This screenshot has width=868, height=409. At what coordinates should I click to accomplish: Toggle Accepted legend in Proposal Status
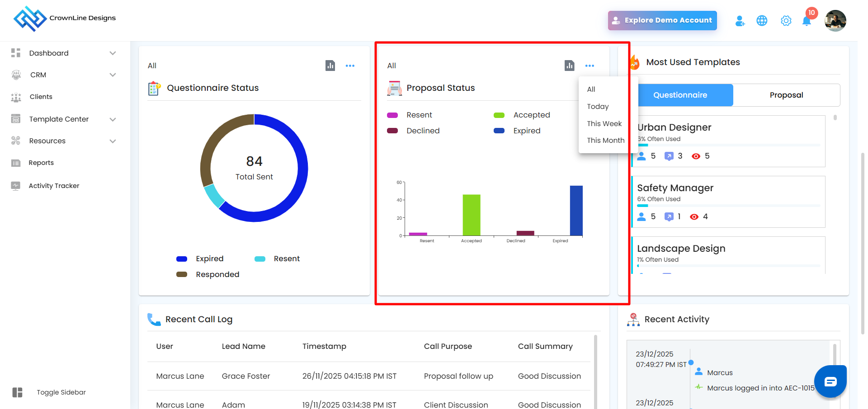tap(522, 115)
